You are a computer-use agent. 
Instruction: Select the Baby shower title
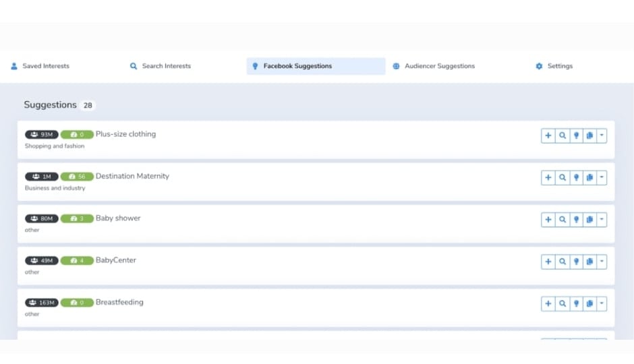pos(118,218)
